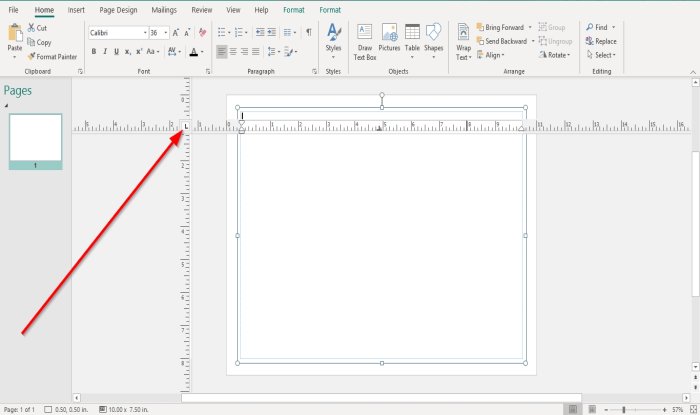Toggle Italic formatting
Image resolution: width=700 pixels, height=415 pixels.
[105, 52]
